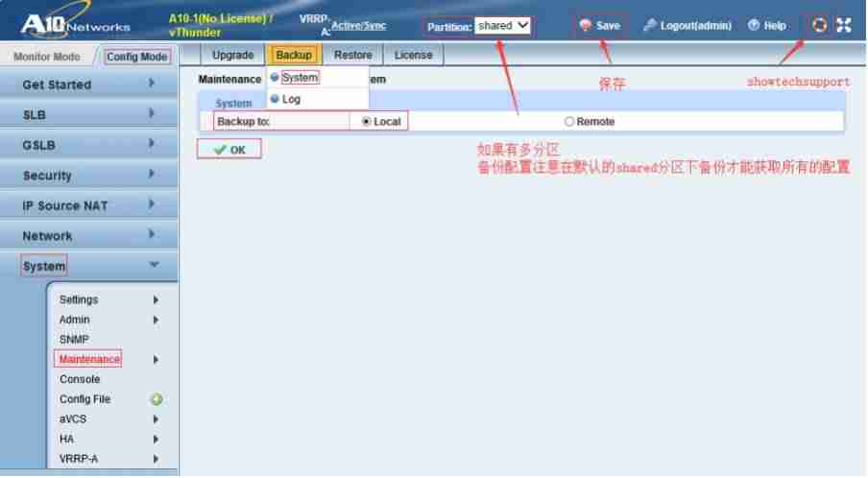This screenshot has width=868, height=478.
Task: Open the SLB sidebar item
Action: click(x=88, y=114)
